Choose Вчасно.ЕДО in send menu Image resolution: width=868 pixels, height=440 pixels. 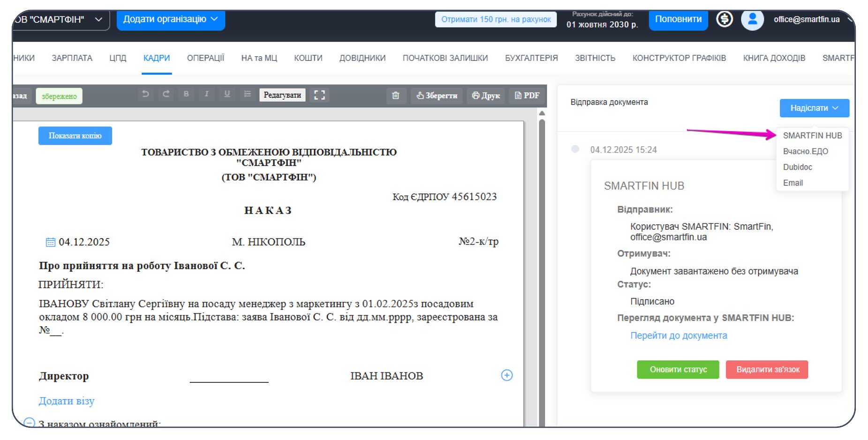coord(805,151)
